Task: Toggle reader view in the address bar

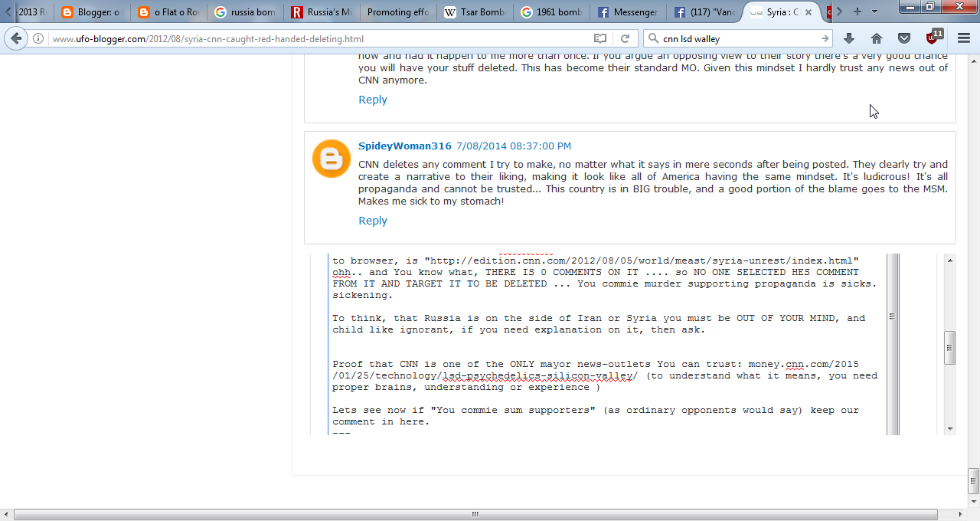Action: tap(600, 38)
